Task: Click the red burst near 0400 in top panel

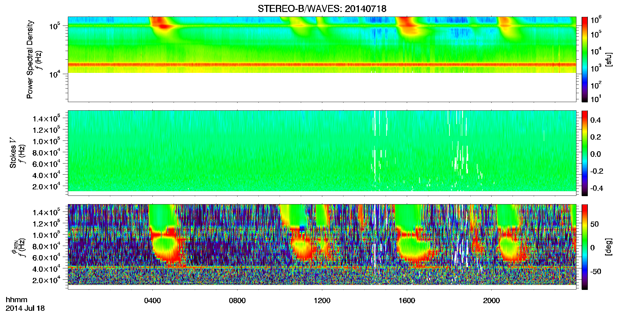Action: [x=161, y=24]
